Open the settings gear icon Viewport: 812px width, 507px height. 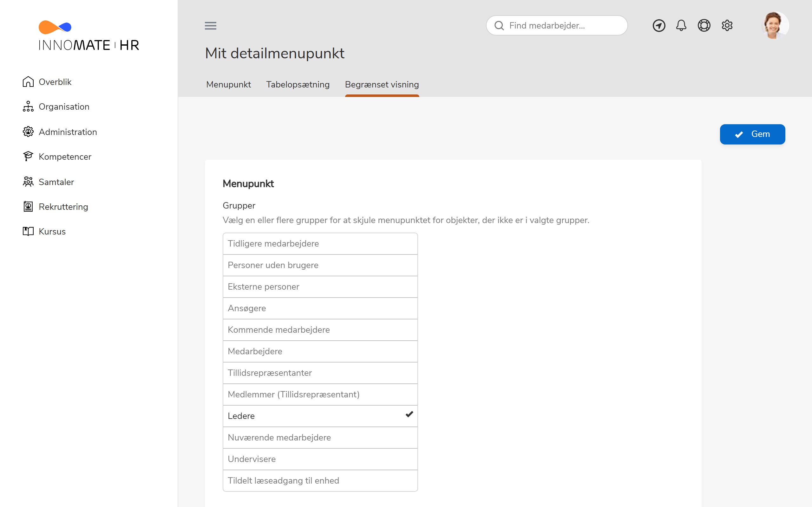point(727,25)
